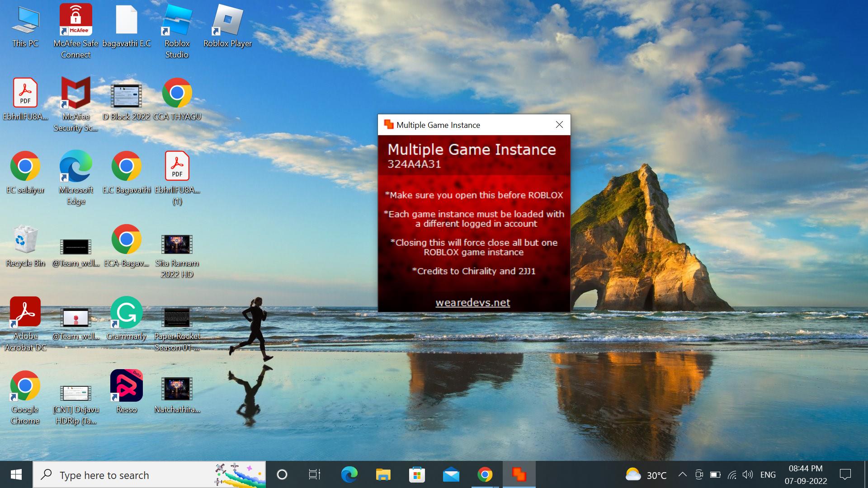Image resolution: width=868 pixels, height=488 pixels.
Task: Select Roblox Player desktop shortcut
Action: pyautogui.click(x=227, y=26)
